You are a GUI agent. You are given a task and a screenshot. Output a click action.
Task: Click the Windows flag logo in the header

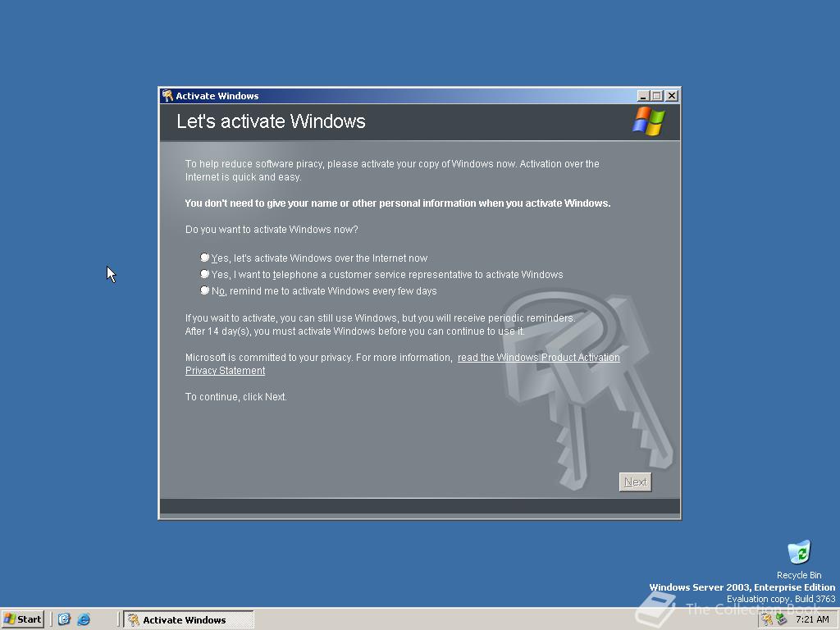[x=648, y=121]
